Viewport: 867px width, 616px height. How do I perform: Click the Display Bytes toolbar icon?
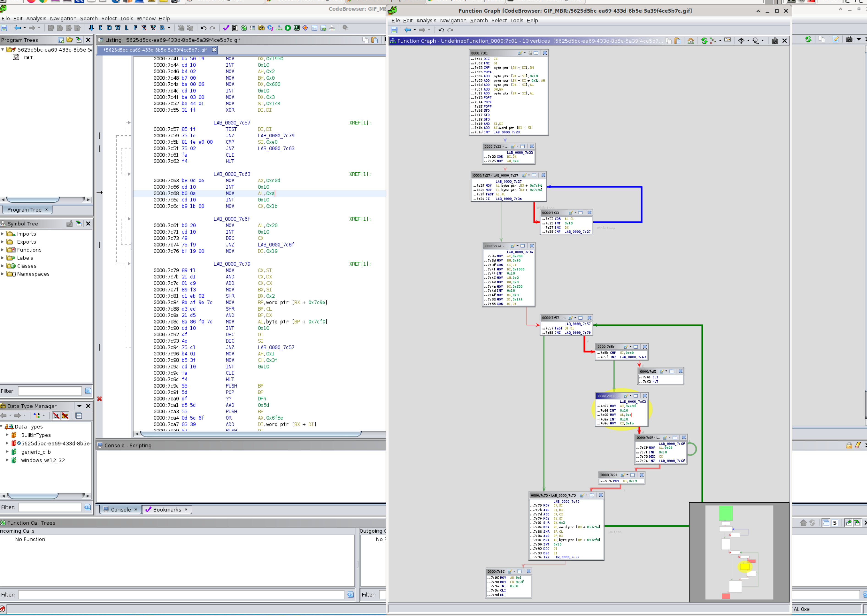point(235,28)
